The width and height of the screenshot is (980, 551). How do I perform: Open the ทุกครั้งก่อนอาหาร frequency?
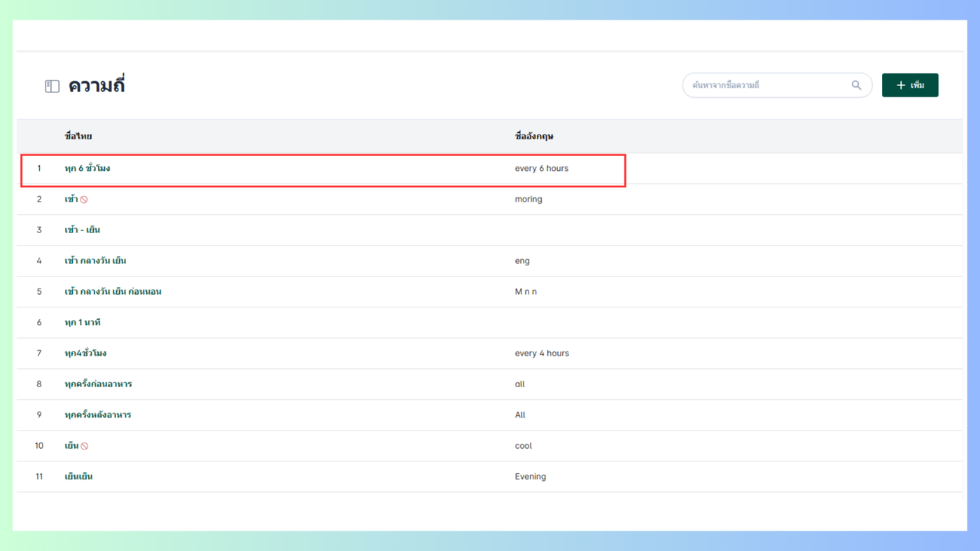tap(98, 384)
